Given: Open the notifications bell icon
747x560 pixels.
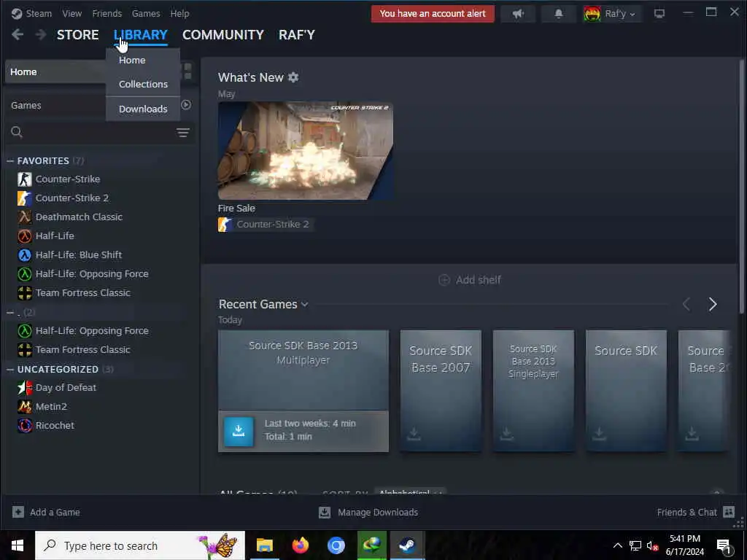Looking at the screenshot, I should tap(558, 14).
